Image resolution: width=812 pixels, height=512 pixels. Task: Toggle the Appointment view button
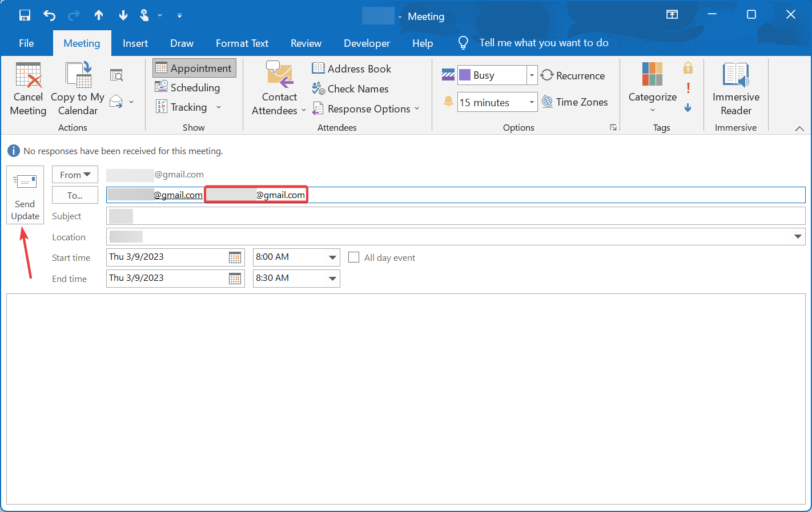[x=194, y=68]
